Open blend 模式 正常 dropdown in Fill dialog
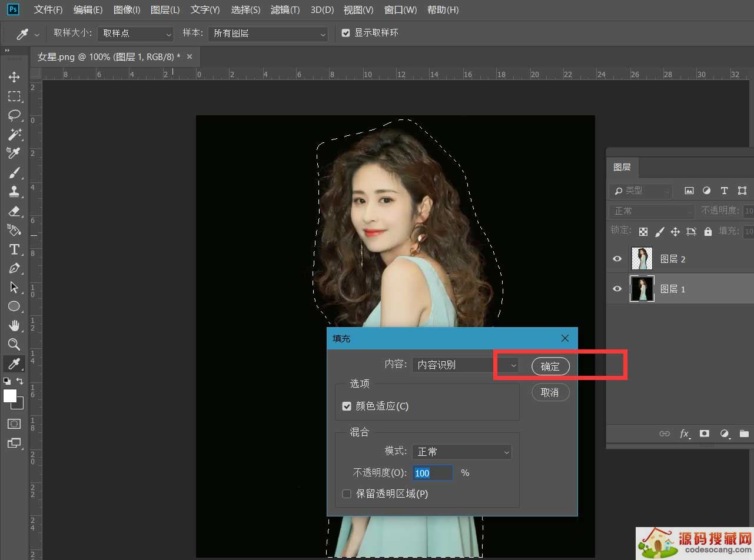Screen dimensions: 754x560 click(462, 452)
